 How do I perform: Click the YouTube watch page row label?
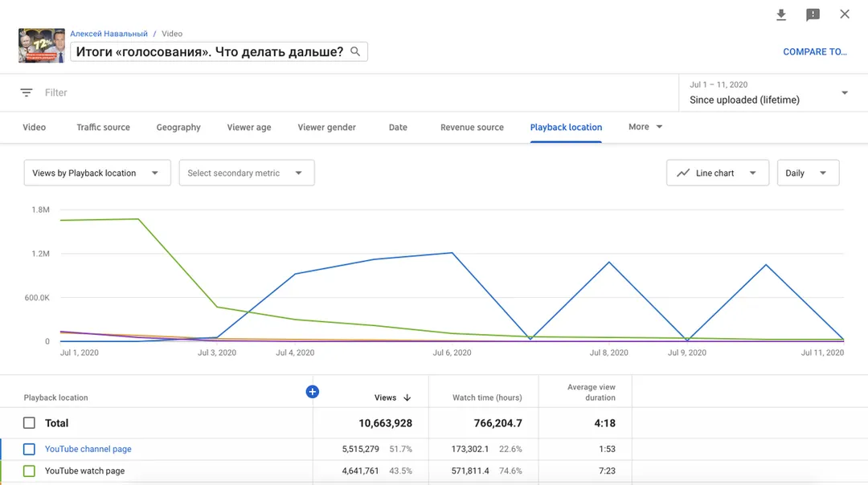[84, 471]
